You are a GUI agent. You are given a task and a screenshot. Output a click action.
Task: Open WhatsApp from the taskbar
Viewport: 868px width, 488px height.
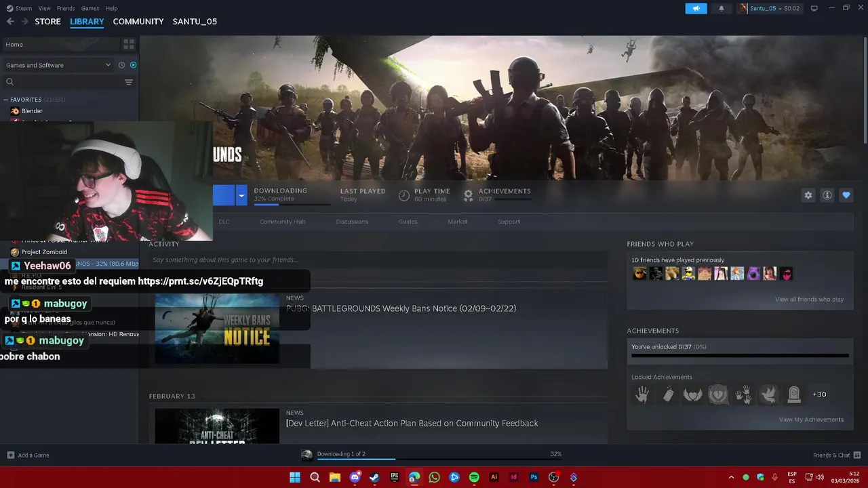coord(434,477)
